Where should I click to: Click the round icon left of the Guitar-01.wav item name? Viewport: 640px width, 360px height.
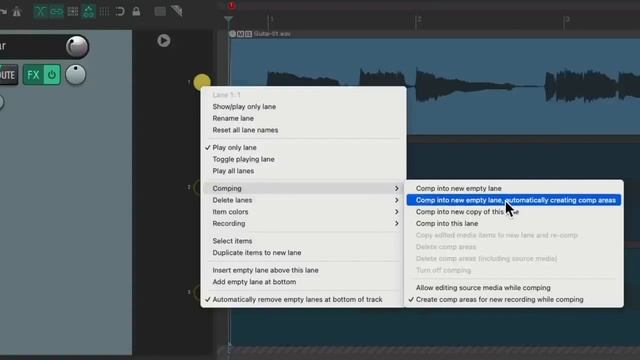click(x=232, y=34)
